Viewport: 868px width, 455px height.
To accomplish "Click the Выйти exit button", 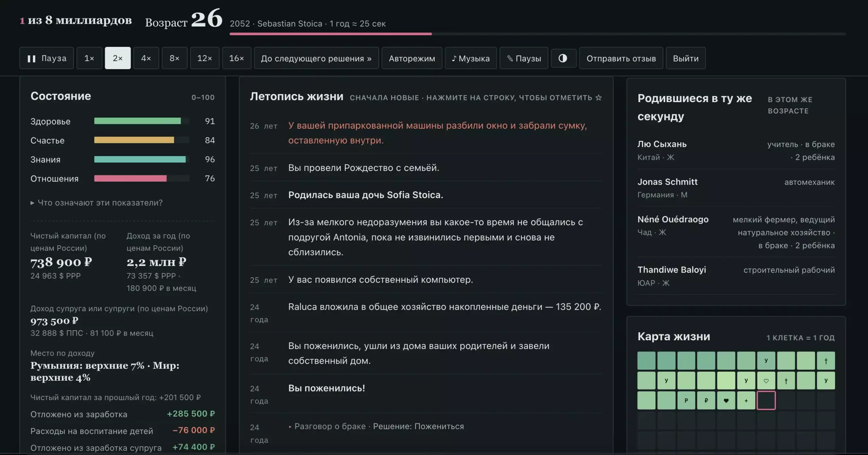I will (x=686, y=58).
